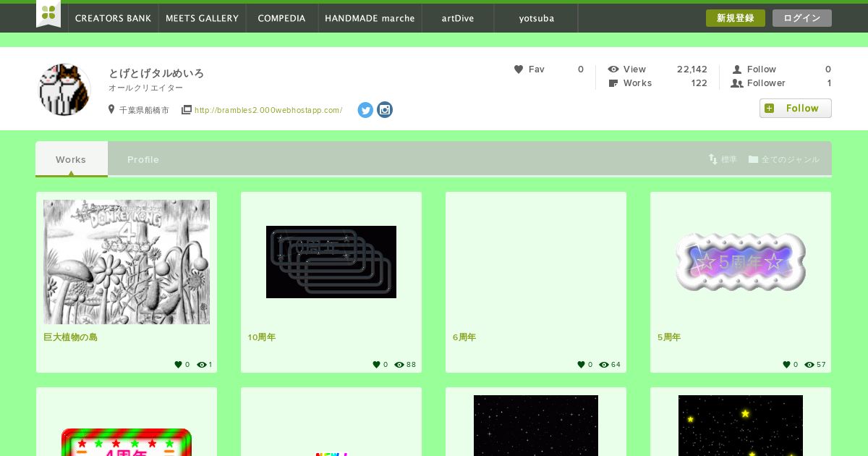The height and width of the screenshot is (456, 868).
Task: Click the 新規登録 sign-up button
Action: tap(736, 18)
